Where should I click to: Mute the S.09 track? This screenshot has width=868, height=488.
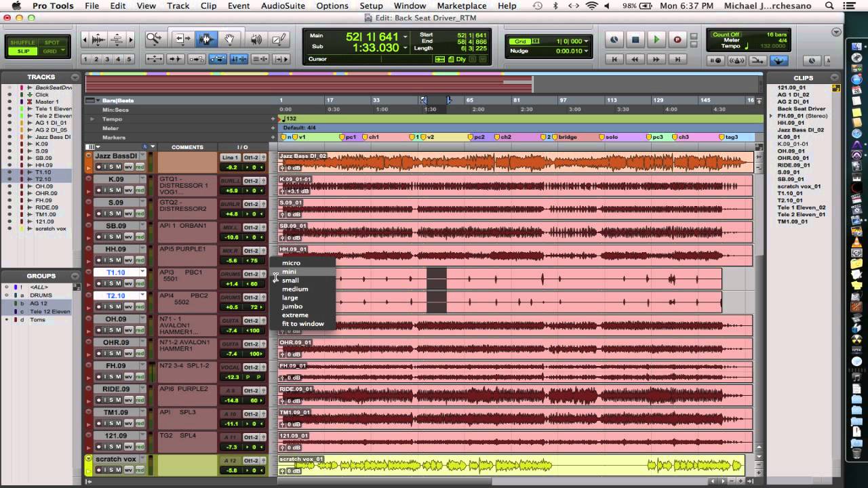coord(118,213)
